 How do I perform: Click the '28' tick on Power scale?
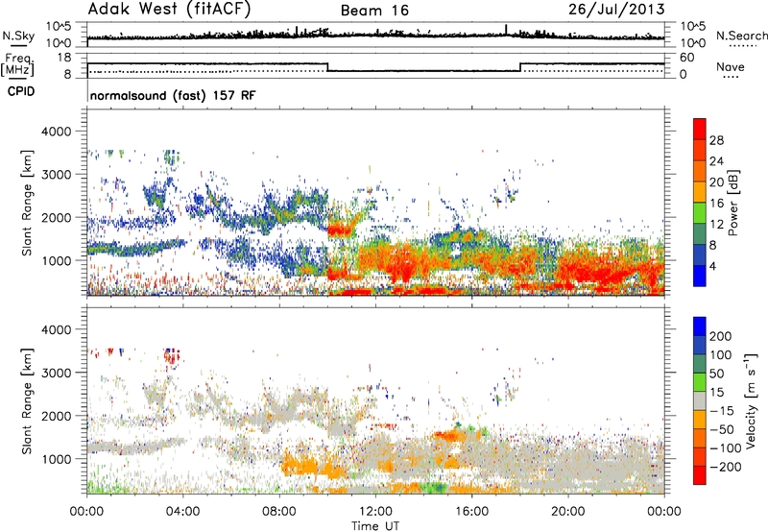pos(716,141)
